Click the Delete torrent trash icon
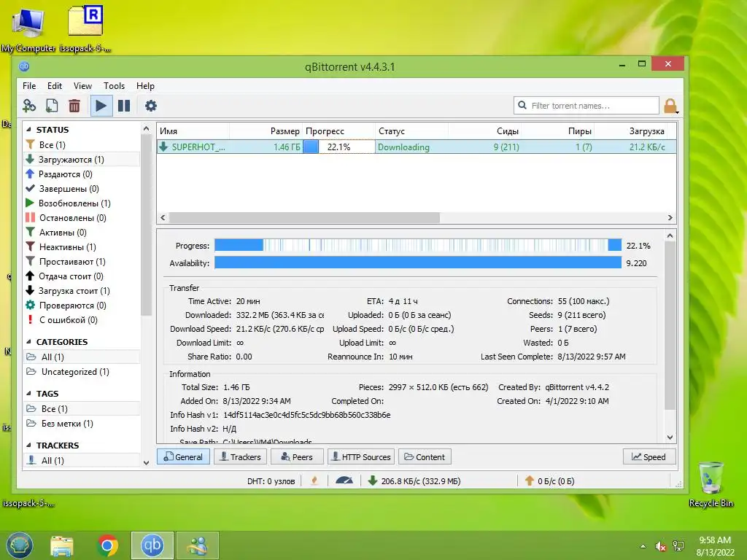The image size is (747, 560). (x=74, y=106)
